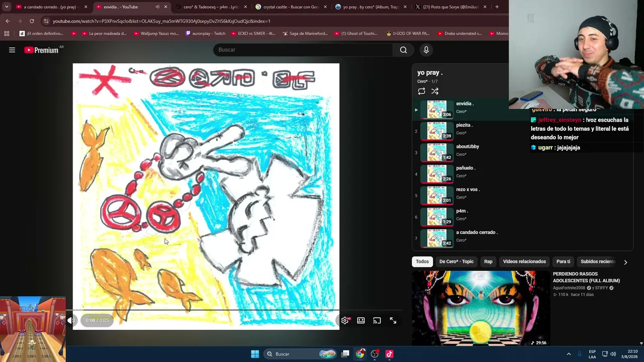
Task: Switch to 'yo pray . by cero*' album tab
Action: click(x=371, y=7)
